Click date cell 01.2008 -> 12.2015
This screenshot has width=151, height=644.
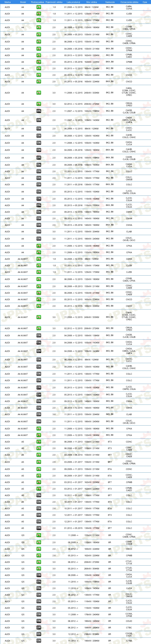[x=73, y=7]
